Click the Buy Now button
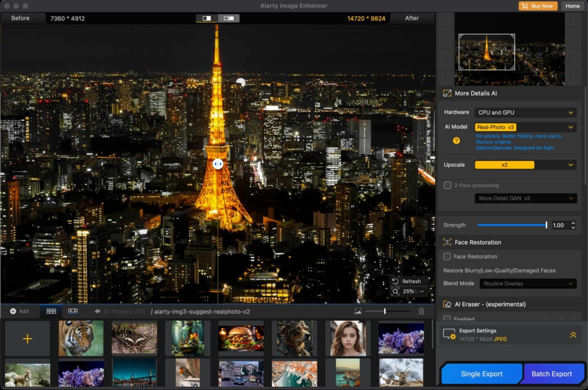This screenshot has height=390, width=588. (538, 6)
